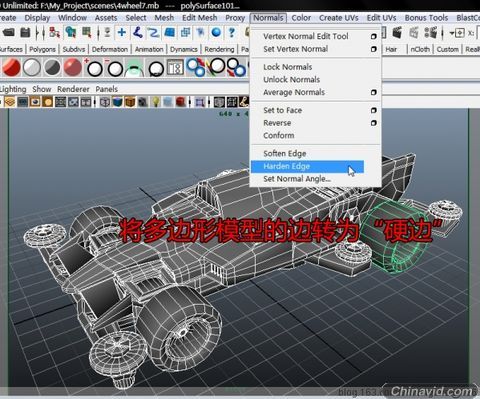Screen dimensions: 480x399
Task: Toggle the light bulb use-all-lights icon
Action: pyautogui.click(x=156, y=102)
